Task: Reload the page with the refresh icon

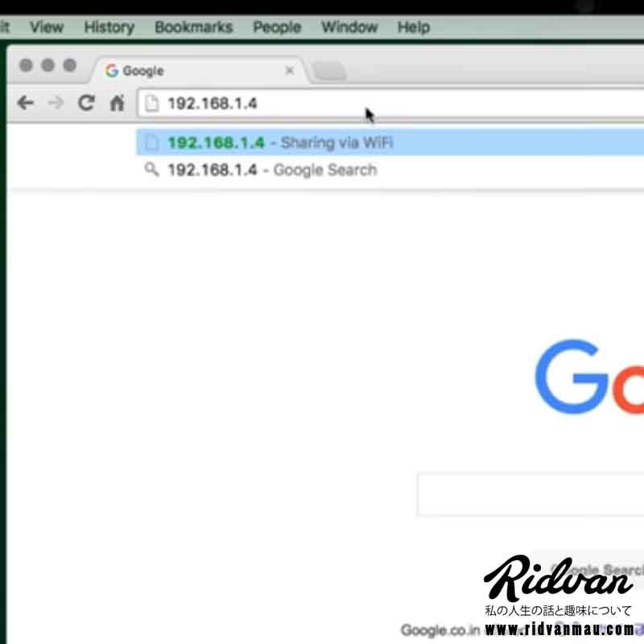Action: 86,103
